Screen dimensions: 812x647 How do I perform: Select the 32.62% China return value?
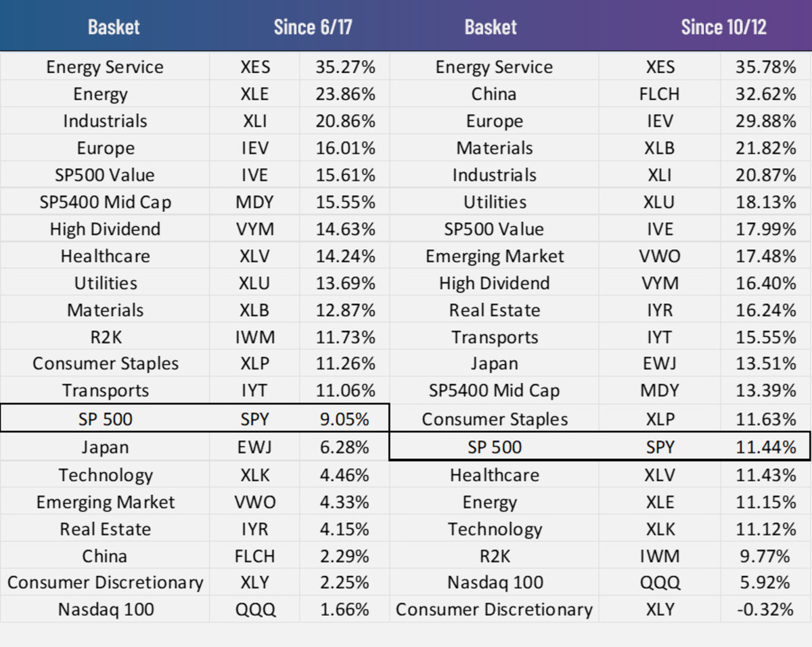tap(766, 94)
